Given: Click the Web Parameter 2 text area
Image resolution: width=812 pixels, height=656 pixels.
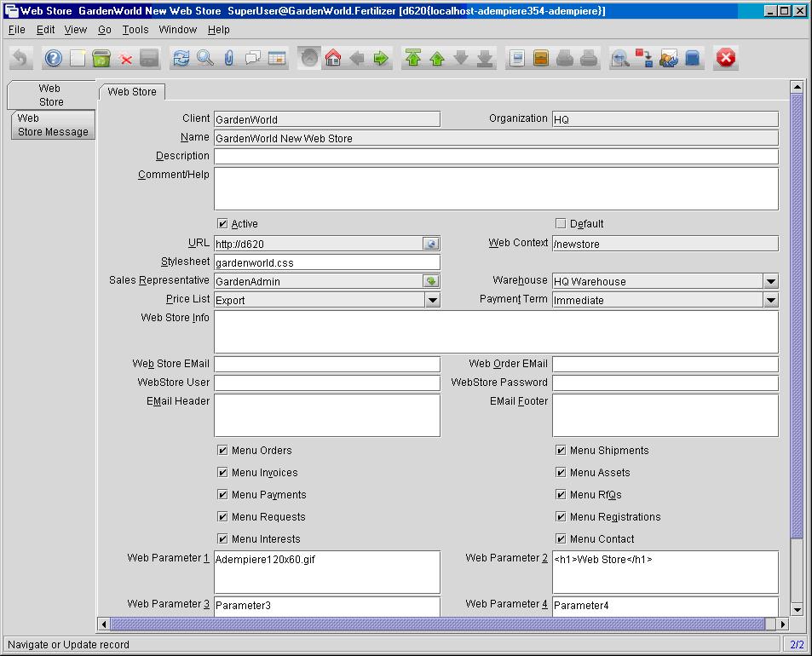Looking at the screenshot, I should [665, 573].
